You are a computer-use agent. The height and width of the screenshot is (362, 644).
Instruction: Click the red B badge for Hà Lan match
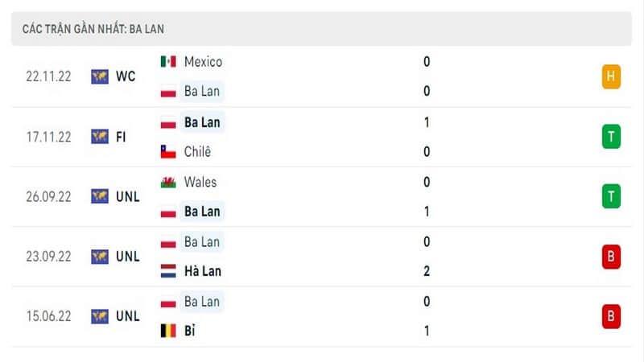[x=611, y=257]
